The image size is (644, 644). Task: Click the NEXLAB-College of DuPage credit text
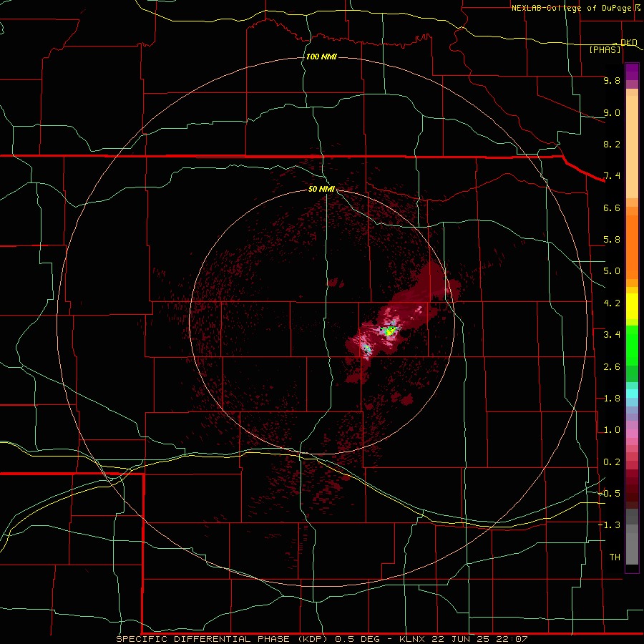click(x=571, y=8)
